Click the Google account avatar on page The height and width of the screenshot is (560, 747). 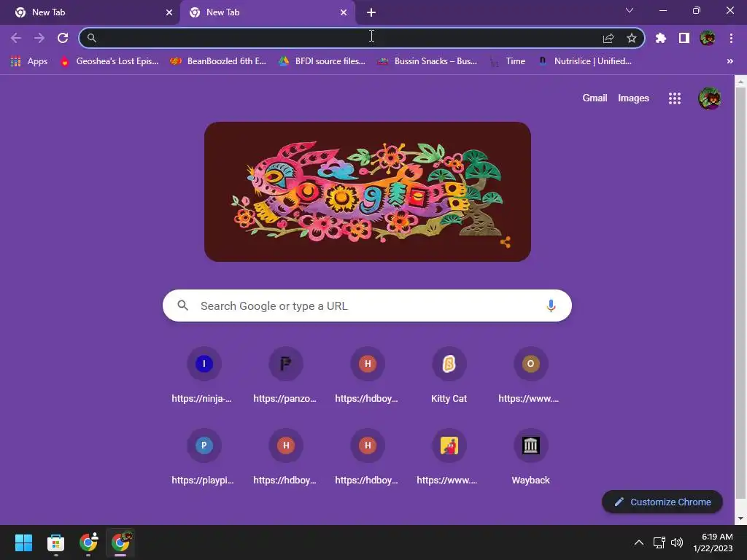pos(709,98)
